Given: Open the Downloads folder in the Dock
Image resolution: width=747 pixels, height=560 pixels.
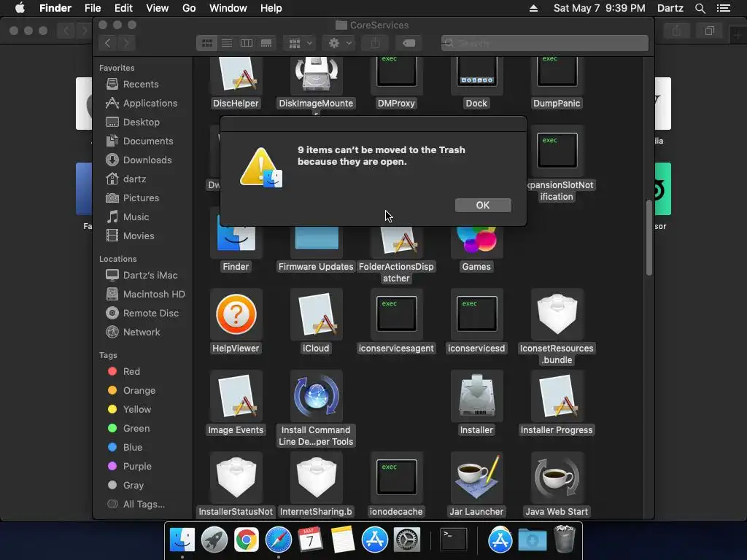Looking at the screenshot, I should [532, 540].
